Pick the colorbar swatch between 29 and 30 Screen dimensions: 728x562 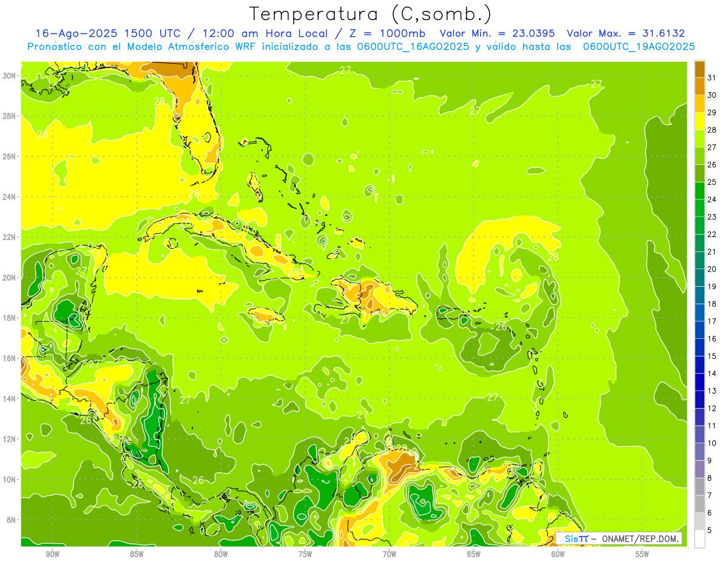point(699,103)
